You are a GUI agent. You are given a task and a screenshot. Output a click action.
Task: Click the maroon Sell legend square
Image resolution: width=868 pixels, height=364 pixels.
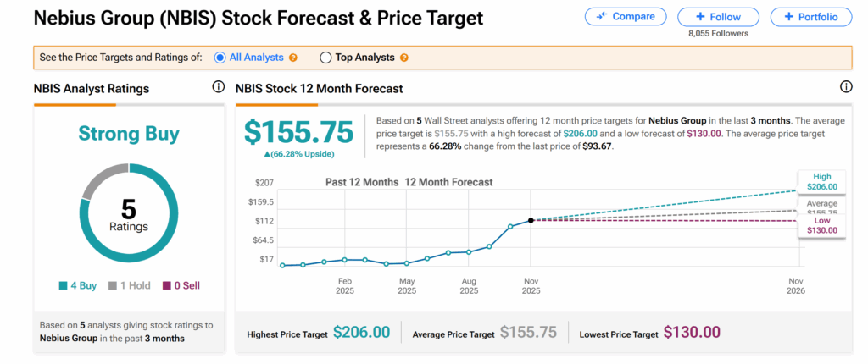point(167,286)
